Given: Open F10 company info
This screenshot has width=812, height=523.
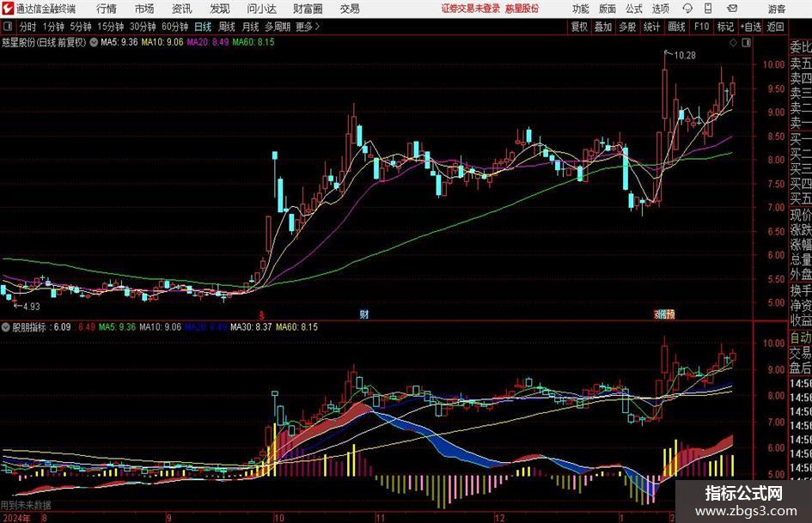Looking at the screenshot, I should [x=701, y=27].
